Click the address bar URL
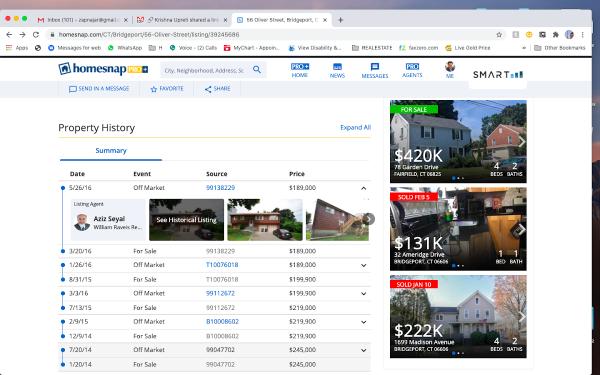The image size is (600, 375). coord(149,35)
